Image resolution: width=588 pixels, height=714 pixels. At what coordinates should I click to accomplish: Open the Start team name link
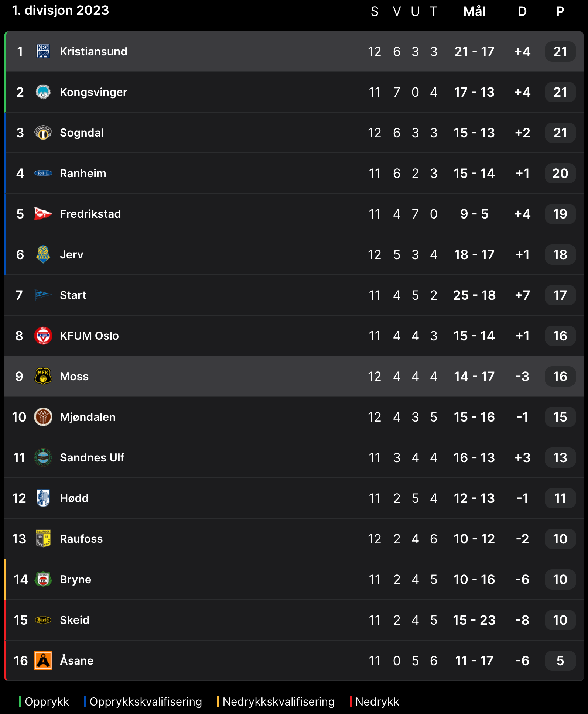click(x=73, y=295)
